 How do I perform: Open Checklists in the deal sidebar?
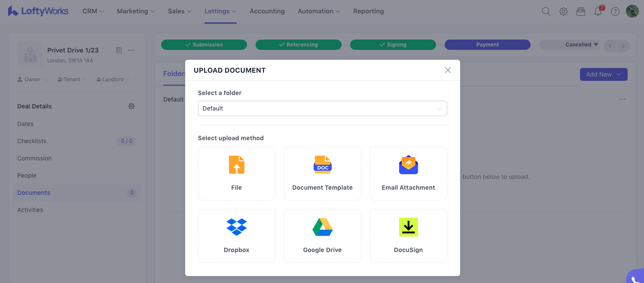point(32,141)
